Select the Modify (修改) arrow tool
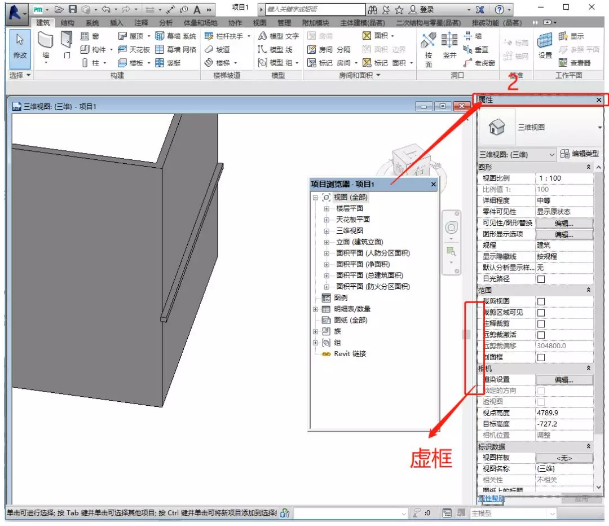Image resolution: width=609 pixels, height=526 pixels. (x=20, y=48)
